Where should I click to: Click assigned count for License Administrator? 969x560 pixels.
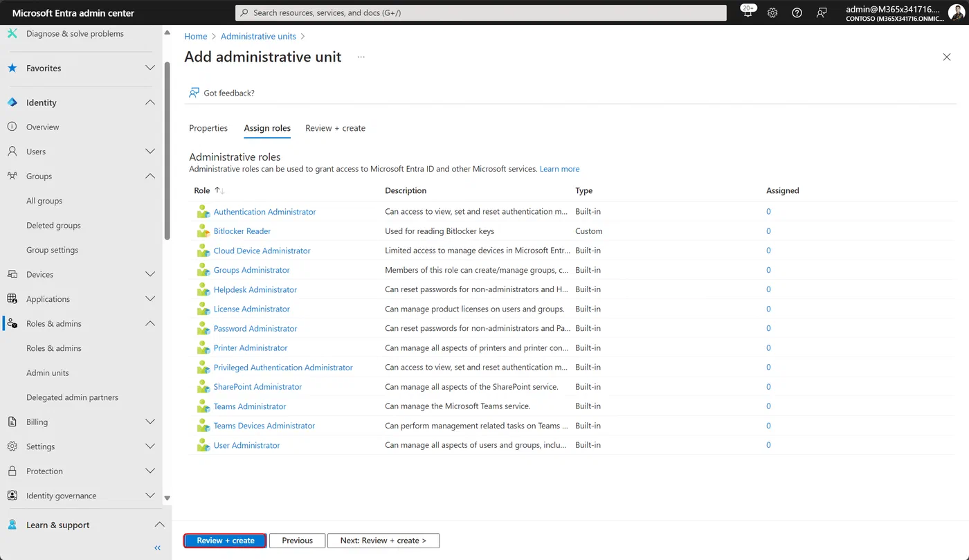click(768, 309)
